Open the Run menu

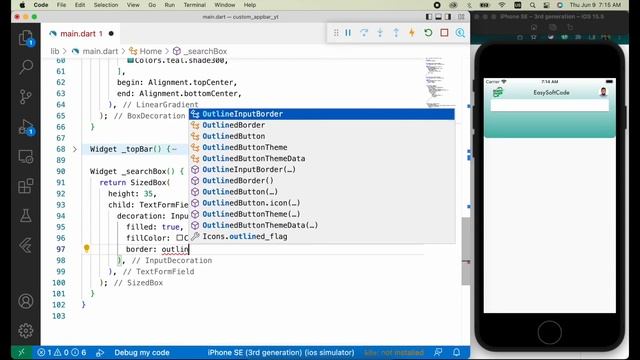pos(169,5)
